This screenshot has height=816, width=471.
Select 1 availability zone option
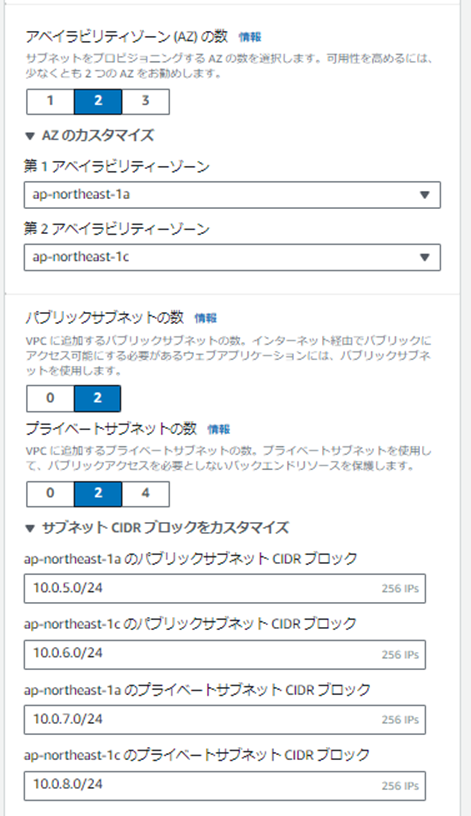click(50, 101)
